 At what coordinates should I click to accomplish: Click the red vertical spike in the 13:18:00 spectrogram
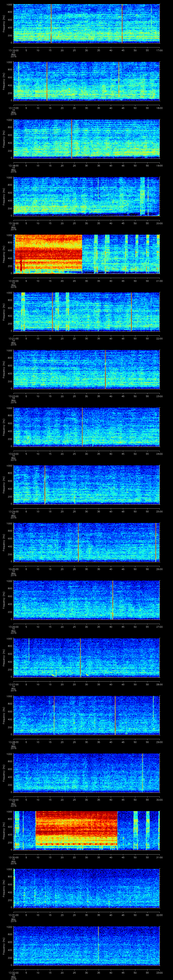[71, 139]
